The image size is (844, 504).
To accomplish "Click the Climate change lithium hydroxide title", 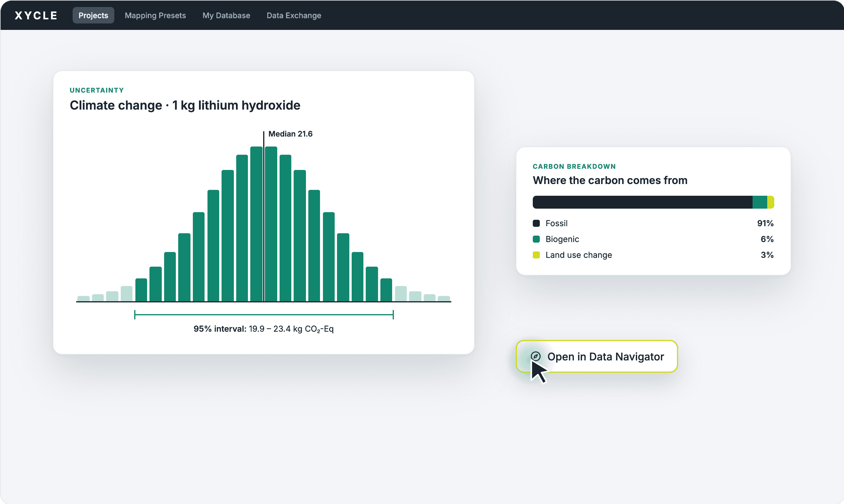I will point(185,105).
